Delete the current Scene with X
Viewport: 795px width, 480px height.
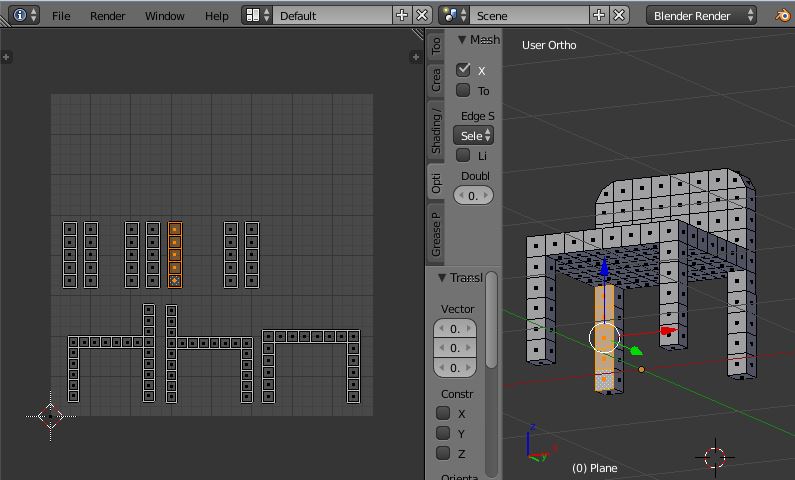pyautogui.click(x=619, y=15)
